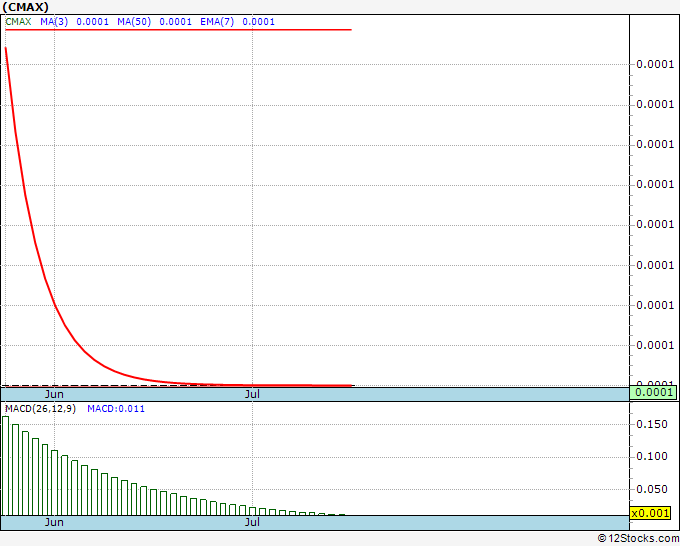Click the EMA(7) value 0.0001

(x=258, y=22)
